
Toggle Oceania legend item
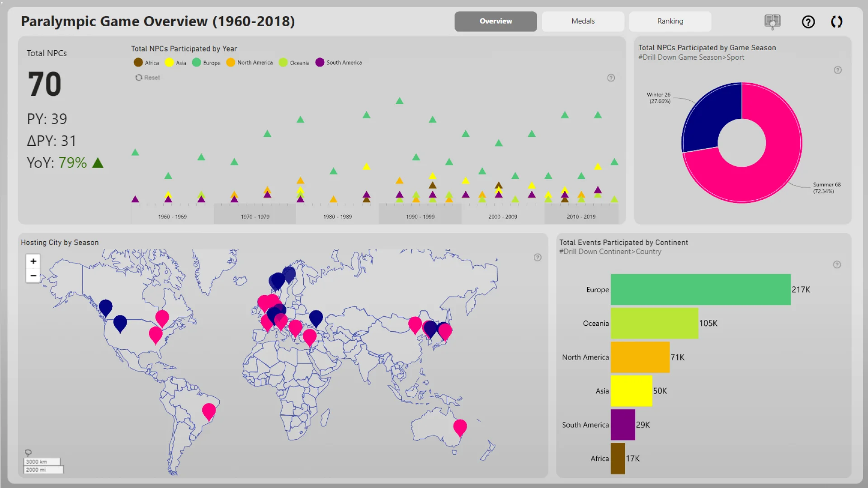point(294,63)
